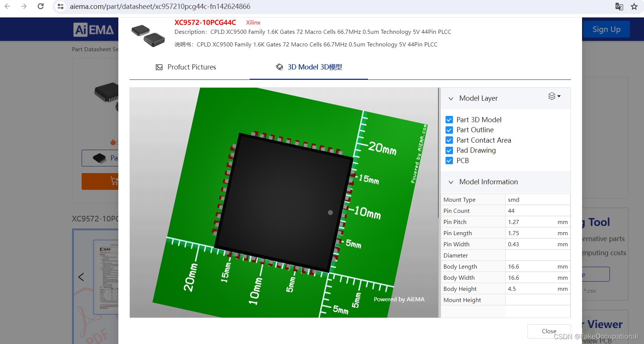This screenshot has width=644, height=344.
Task: Click the AiEMA logo
Action: [93, 29]
